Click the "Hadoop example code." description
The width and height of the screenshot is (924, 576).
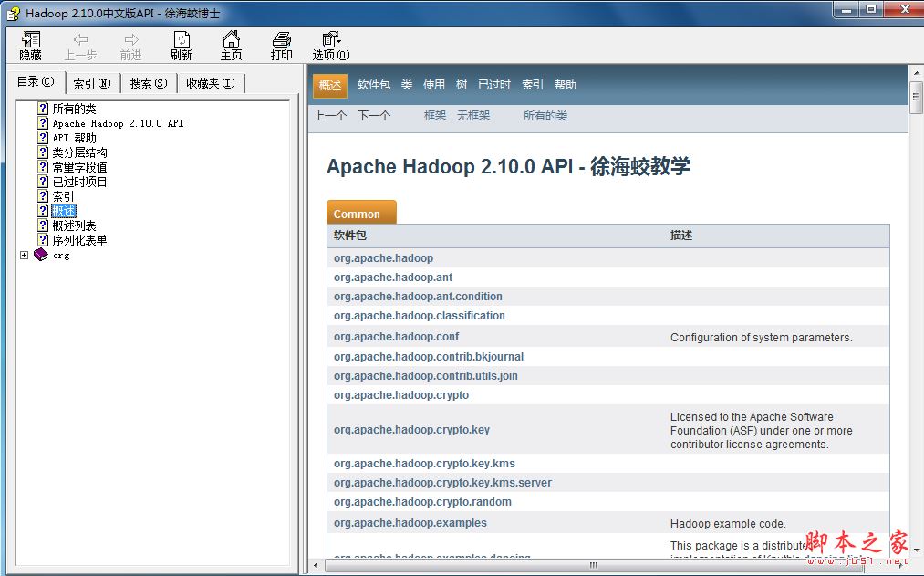click(x=728, y=524)
